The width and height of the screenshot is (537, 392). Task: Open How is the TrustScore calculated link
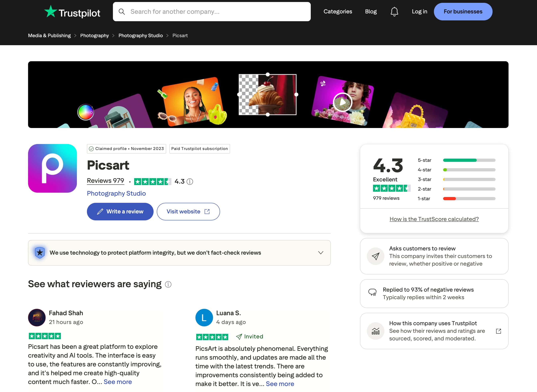click(434, 219)
